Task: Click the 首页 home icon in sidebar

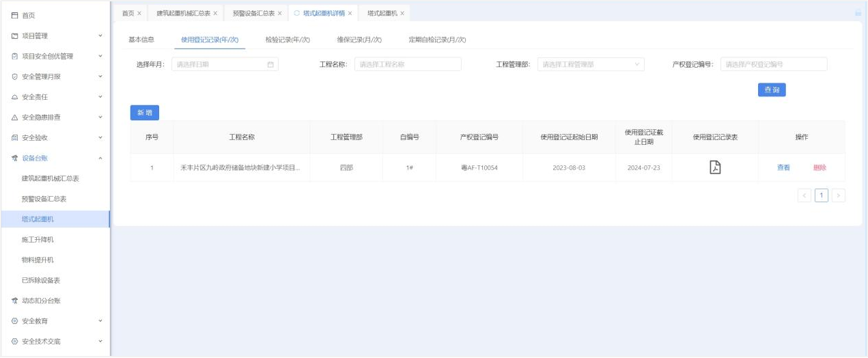Action: coord(14,15)
